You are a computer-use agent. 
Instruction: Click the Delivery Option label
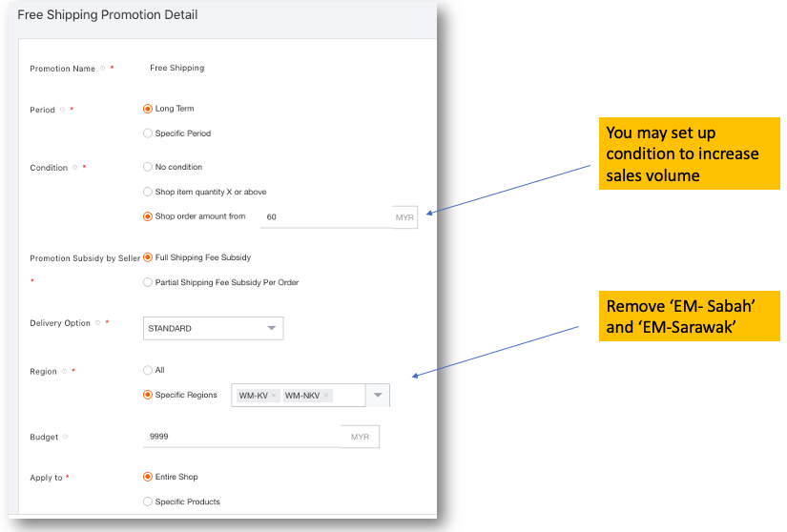tap(60, 323)
